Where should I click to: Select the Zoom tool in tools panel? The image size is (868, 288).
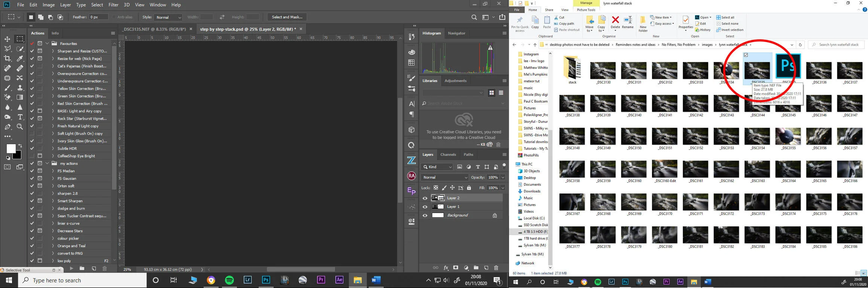pos(20,127)
